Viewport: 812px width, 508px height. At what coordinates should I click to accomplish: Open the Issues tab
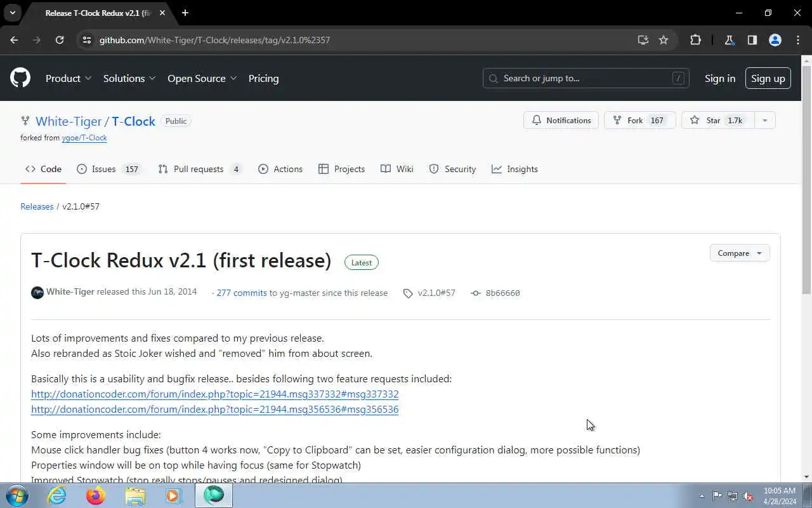108,169
